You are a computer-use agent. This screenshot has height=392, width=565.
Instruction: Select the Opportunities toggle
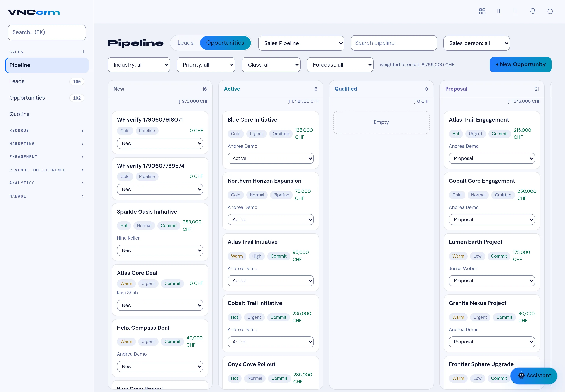tap(225, 43)
